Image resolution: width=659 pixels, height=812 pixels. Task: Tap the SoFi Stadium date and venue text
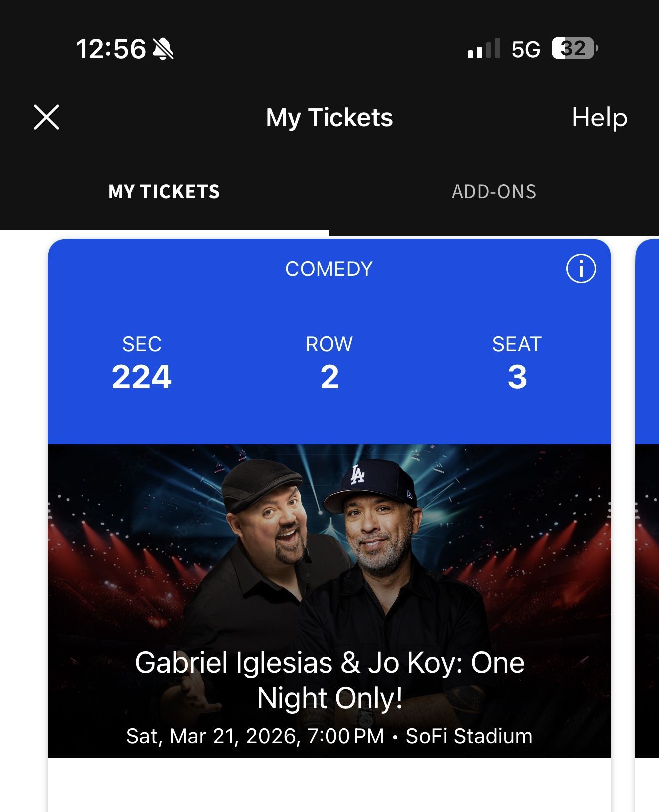329,735
